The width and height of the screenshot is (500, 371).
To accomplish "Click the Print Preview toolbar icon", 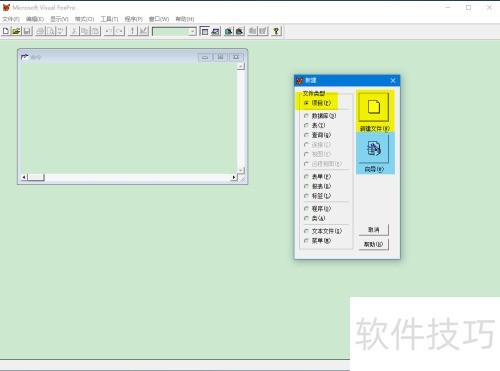I will pos(51,31).
